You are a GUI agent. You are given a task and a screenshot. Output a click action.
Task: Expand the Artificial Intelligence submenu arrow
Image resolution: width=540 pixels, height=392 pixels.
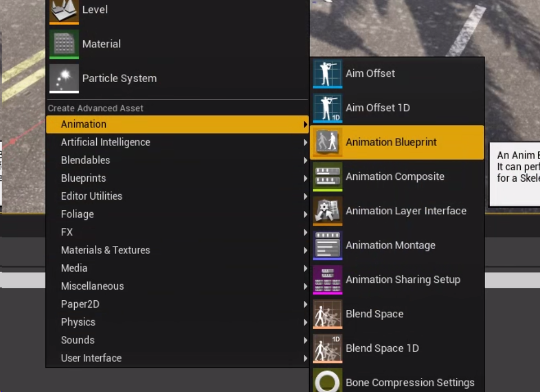(305, 143)
